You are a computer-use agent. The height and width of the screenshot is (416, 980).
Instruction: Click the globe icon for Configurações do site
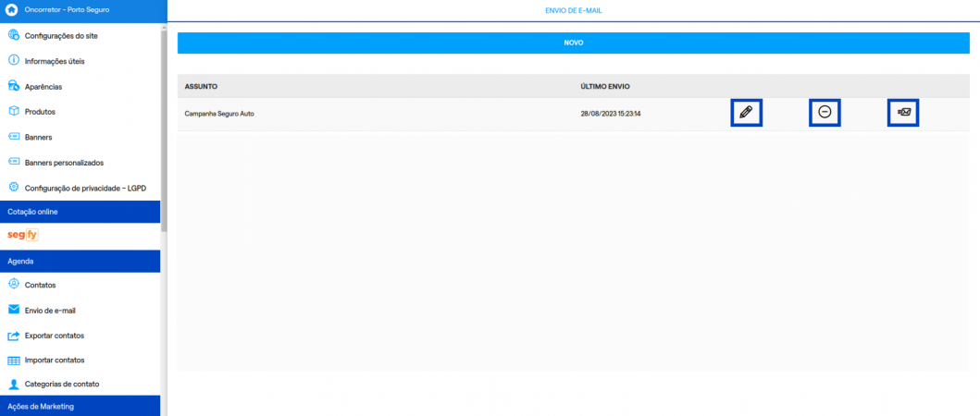pyautogui.click(x=14, y=36)
